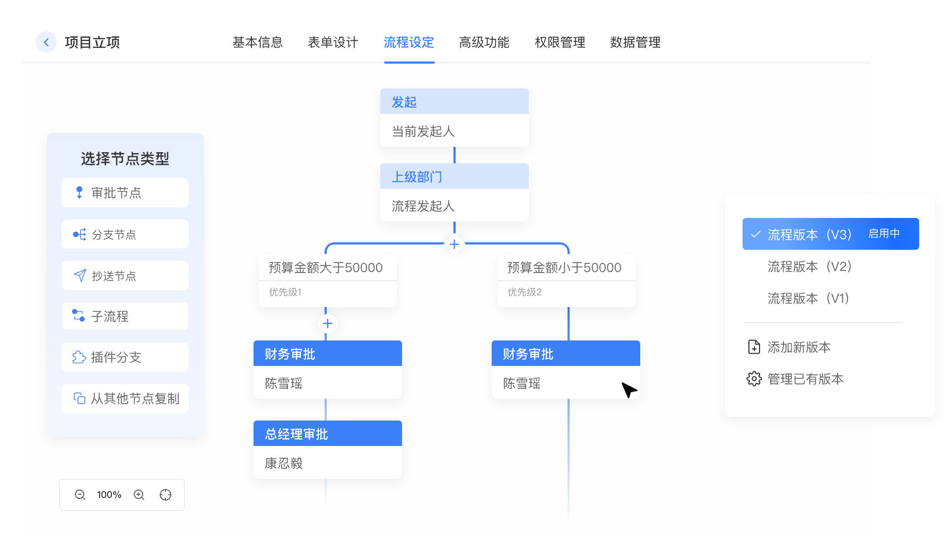Pick the 抄送节点 node type
The height and width of the screenshot is (560, 951).
125,276
